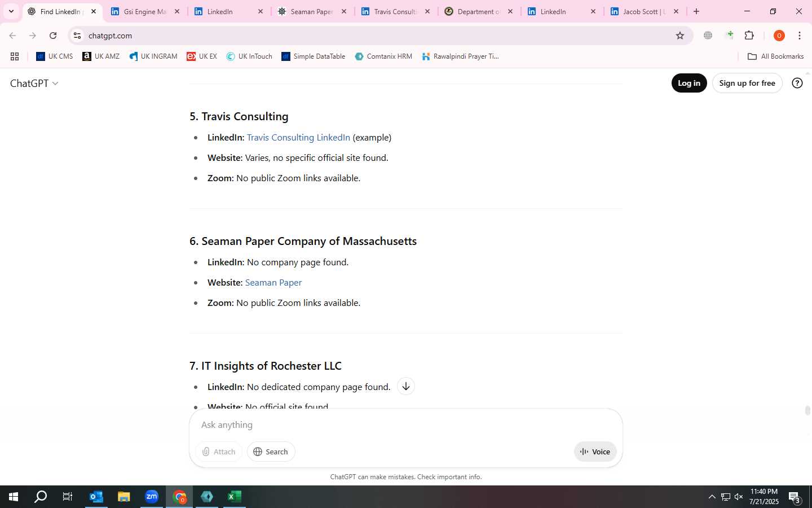Open the Windows Start menu
Screen dimensions: 812x508
pyautogui.click(x=13, y=497)
